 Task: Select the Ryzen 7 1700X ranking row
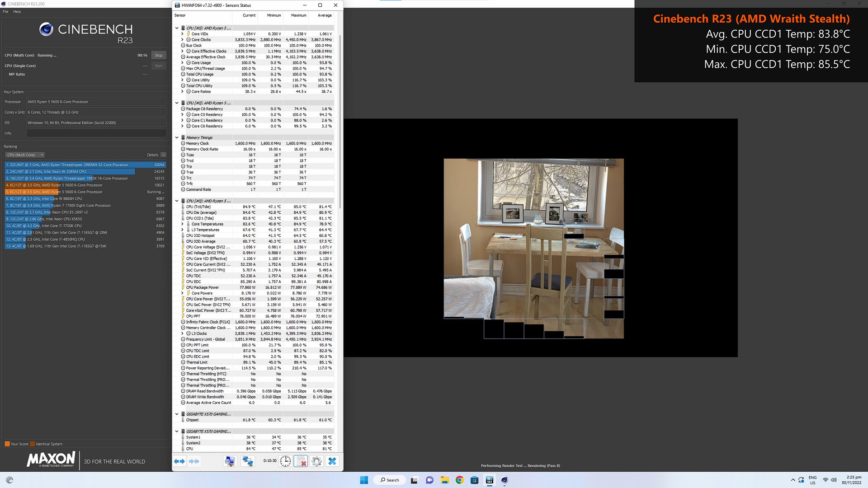click(x=85, y=206)
